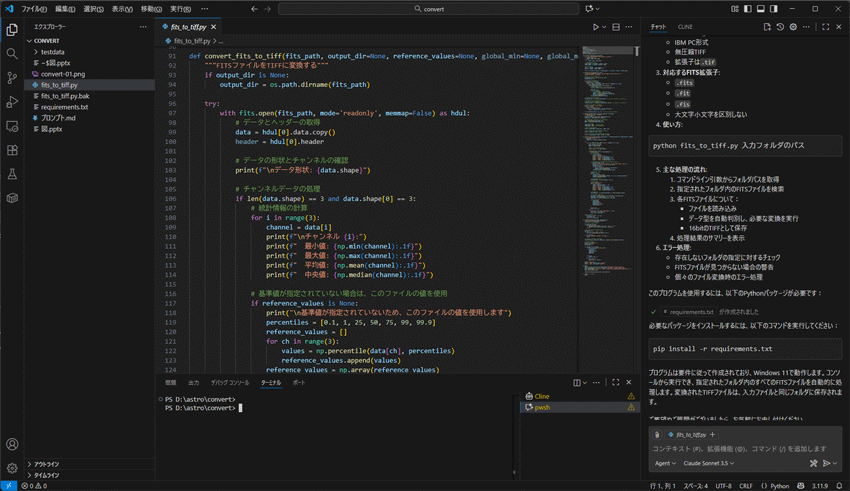Open Run and Debug view
Viewport: 850px width, 491px height.
(12, 102)
